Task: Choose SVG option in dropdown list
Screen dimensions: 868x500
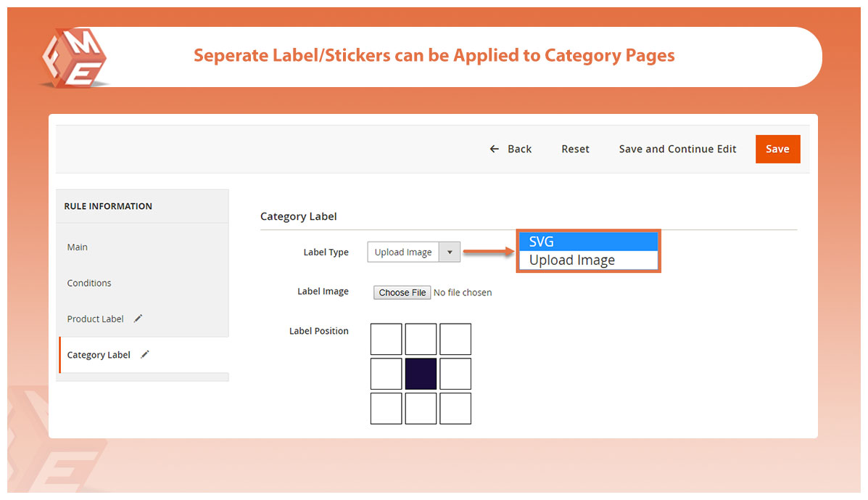Action: 588,242
